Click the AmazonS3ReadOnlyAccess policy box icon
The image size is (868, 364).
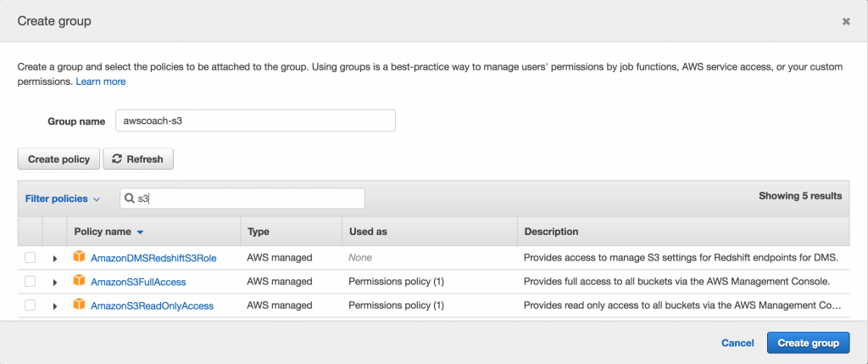79,304
